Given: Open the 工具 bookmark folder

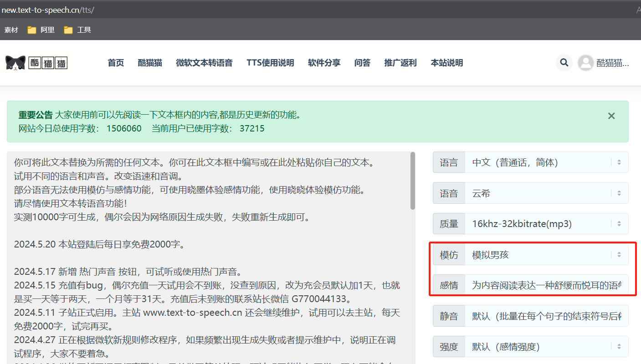Looking at the screenshot, I should pos(77,30).
